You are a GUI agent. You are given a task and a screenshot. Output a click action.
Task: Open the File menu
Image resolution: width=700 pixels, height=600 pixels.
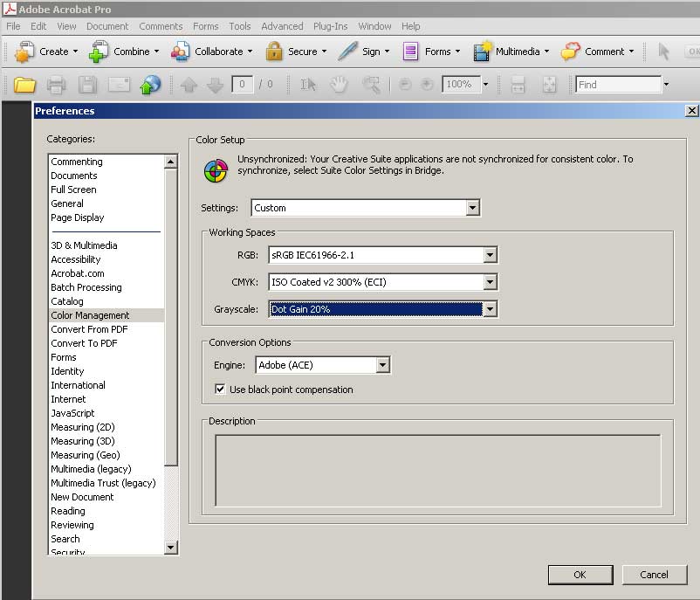[13, 26]
